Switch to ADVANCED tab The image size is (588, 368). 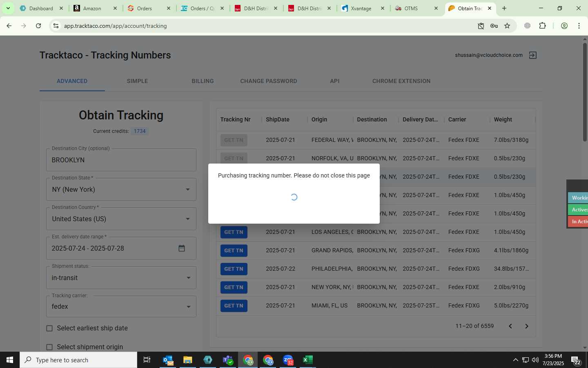coord(72,81)
